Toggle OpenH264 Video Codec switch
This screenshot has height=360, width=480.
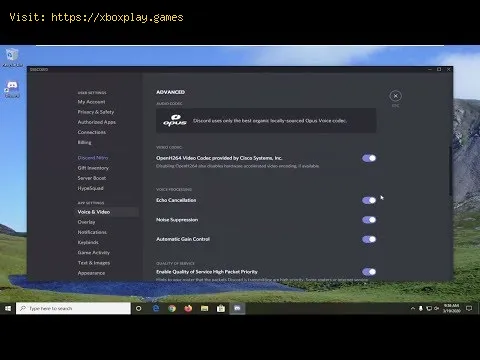(x=369, y=158)
